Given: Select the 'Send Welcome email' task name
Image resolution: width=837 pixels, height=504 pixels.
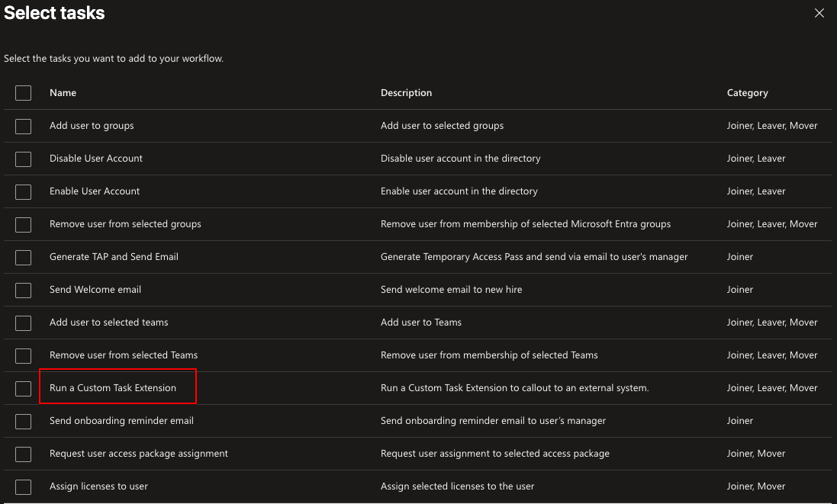Looking at the screenshot, I should tap(95, 290).
